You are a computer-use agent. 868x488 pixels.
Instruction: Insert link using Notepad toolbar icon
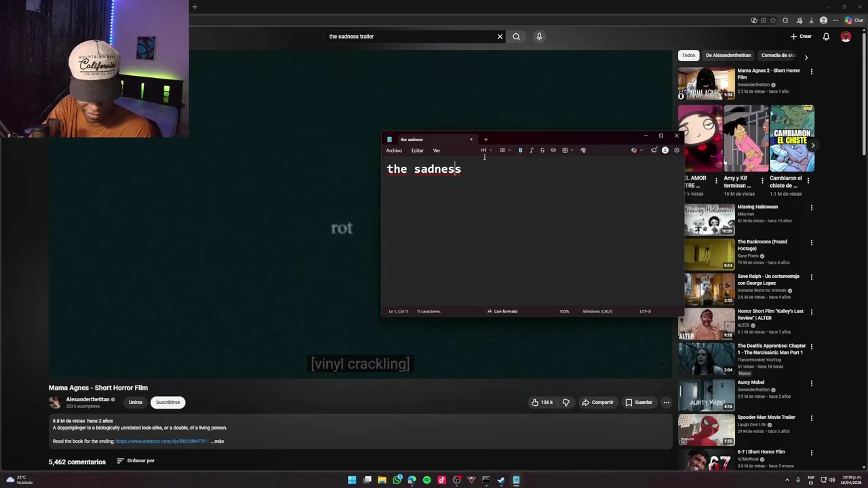click(553, 150)
